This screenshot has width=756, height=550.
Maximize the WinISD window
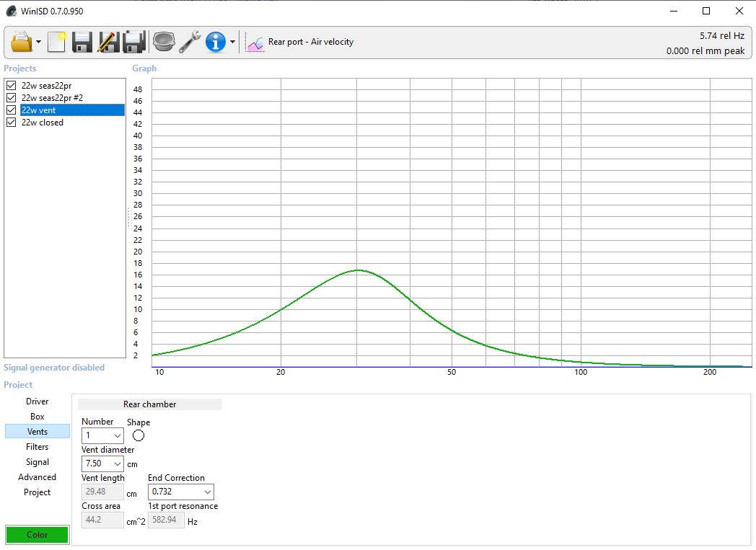coord(706,11)
